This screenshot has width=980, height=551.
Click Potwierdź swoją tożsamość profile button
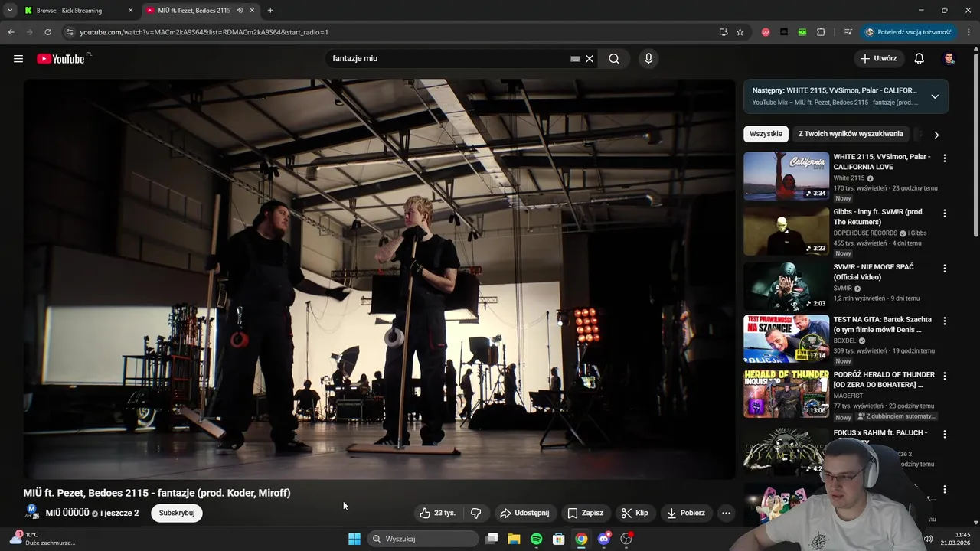point(909,32)
